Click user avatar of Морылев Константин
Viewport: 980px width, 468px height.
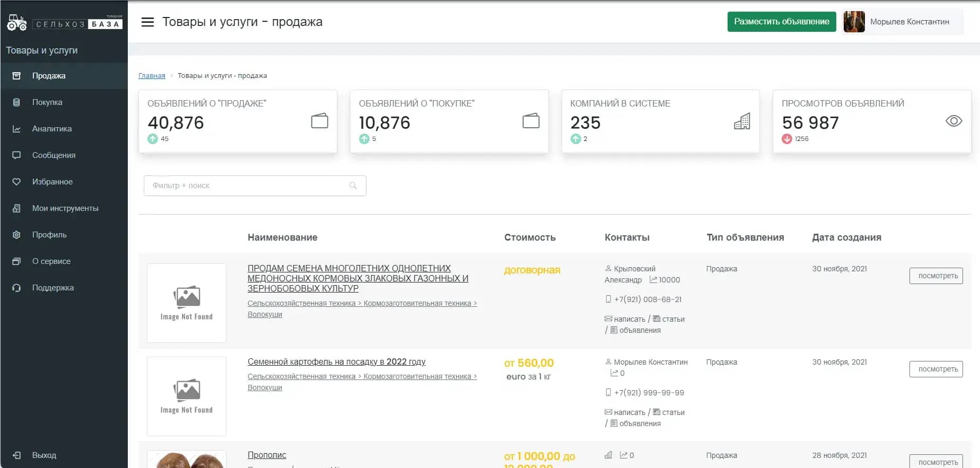pyautogui.click(x=854, y=22)
